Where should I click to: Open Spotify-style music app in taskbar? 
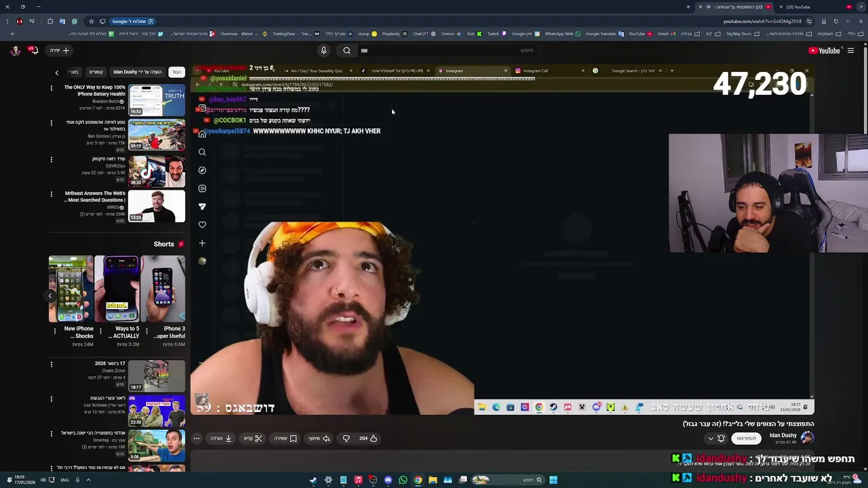click(358, 480)
